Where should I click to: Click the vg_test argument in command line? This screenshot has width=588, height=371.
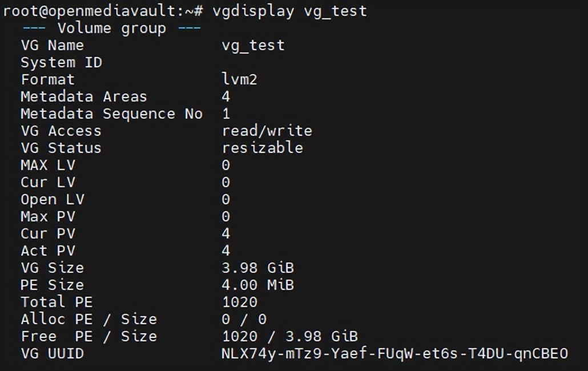[336, 11]
